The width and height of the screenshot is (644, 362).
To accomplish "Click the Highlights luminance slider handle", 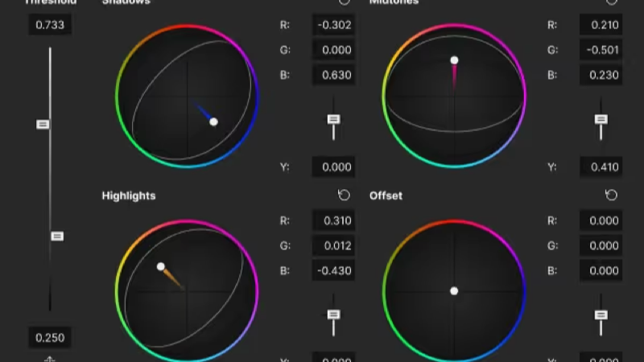I will tap(333, 315).
